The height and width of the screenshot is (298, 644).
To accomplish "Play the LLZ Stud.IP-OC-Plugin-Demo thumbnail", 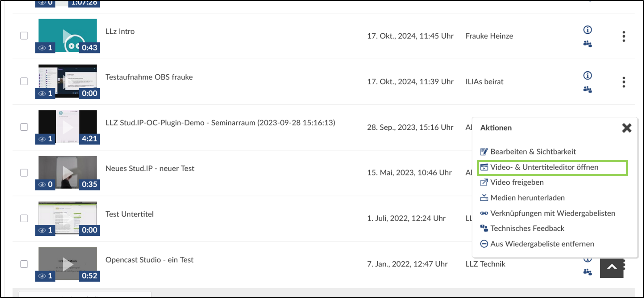I will [68, 127].
